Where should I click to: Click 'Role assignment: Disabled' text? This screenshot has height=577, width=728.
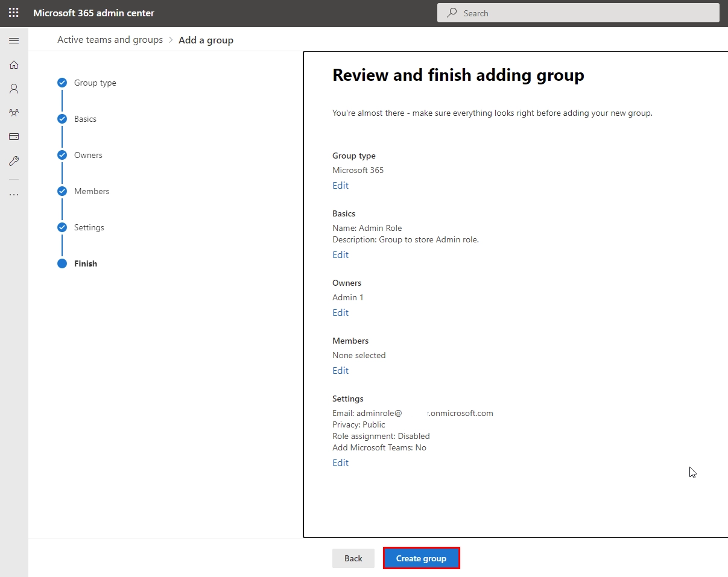(x=381, y=436)
